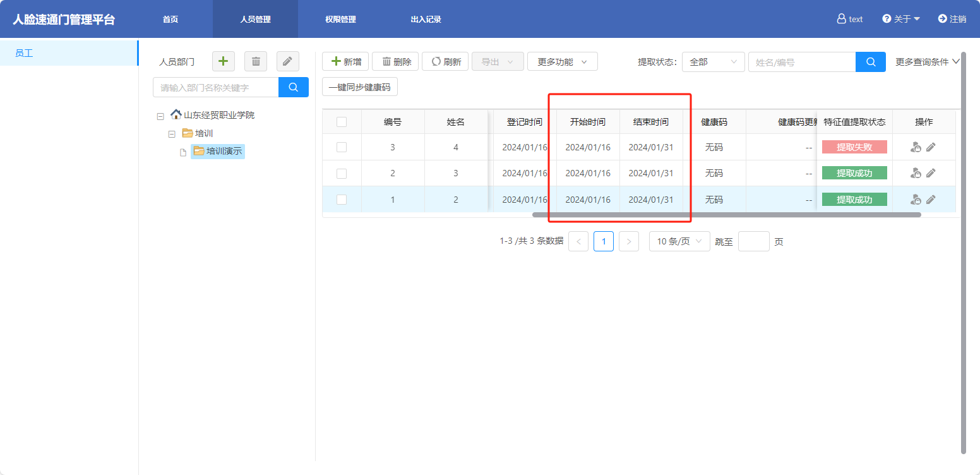Click the green plus add department icon
Screen dimensions: 980x475
(223, 61)
